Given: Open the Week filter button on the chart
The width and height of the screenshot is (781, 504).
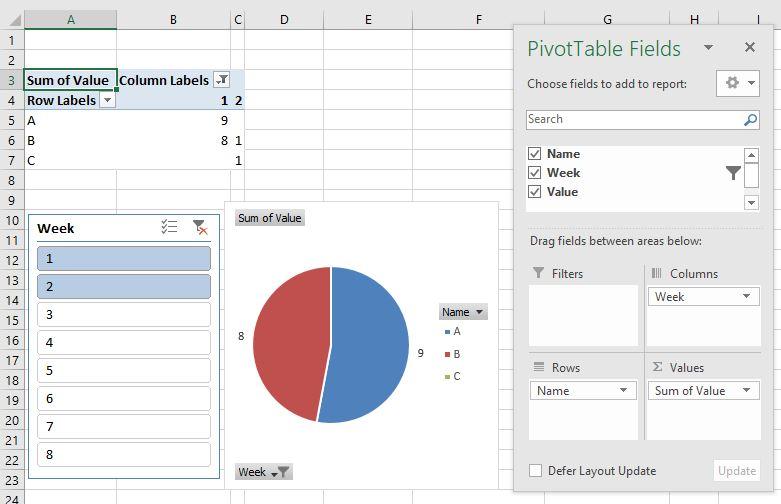Looking at the screenshot, I should point(263,472).
